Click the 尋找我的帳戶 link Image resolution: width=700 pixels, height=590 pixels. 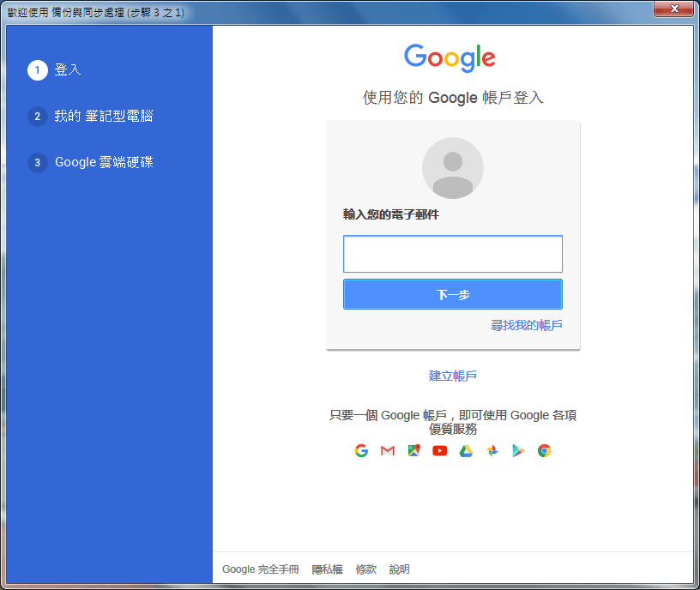(528, 326)
